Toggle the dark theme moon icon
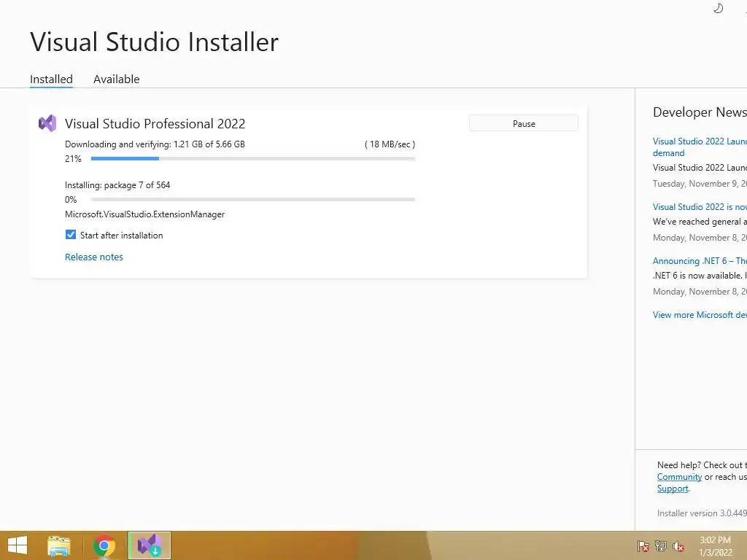 pyautogui.click(x=718, y=8)
